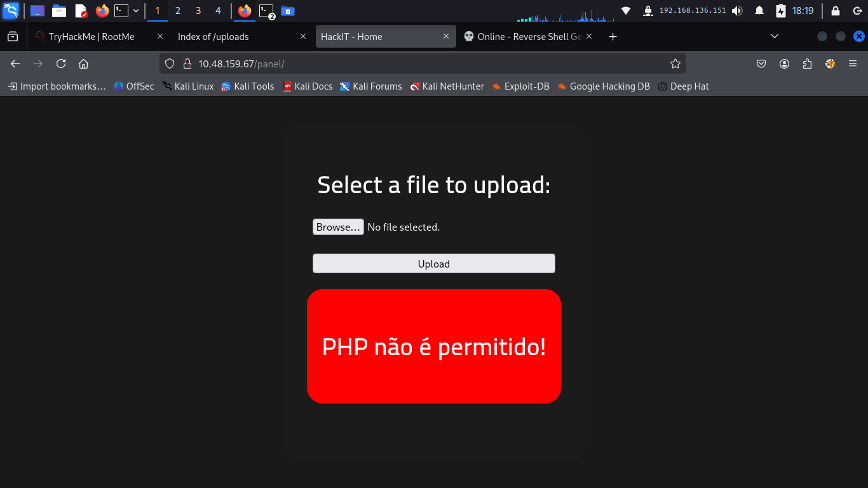Image resolution: width=868 pixels, height=488 pixels.
Task: Open the extensions puzzle icon
Action: [x=808, y=64]
